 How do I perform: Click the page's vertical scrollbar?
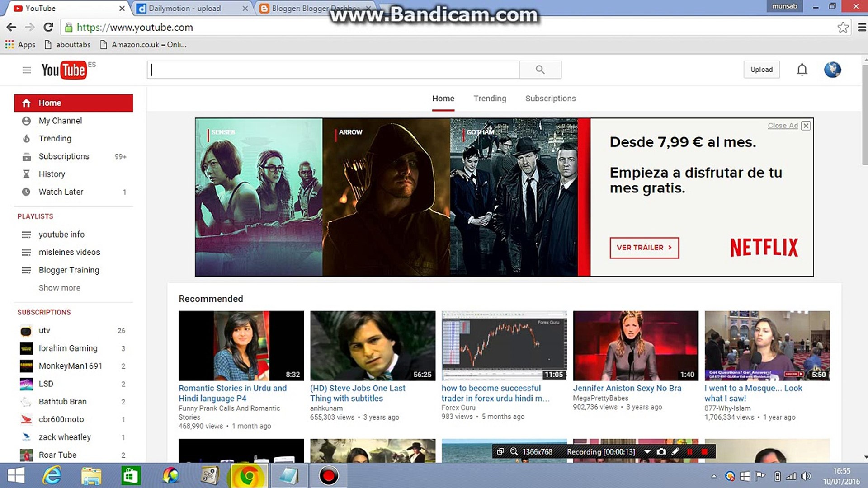coord(864,115)
